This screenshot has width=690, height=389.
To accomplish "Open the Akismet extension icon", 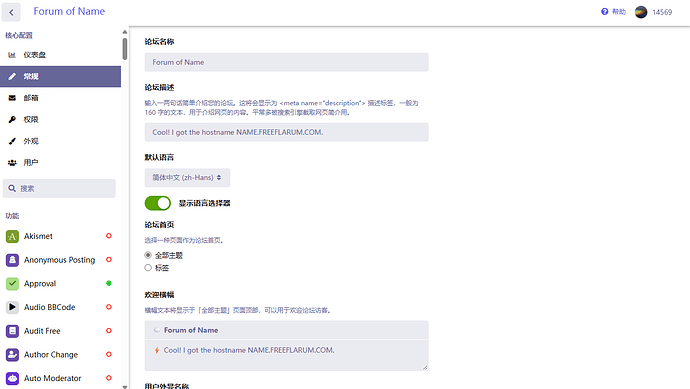I will coord(12,236).
